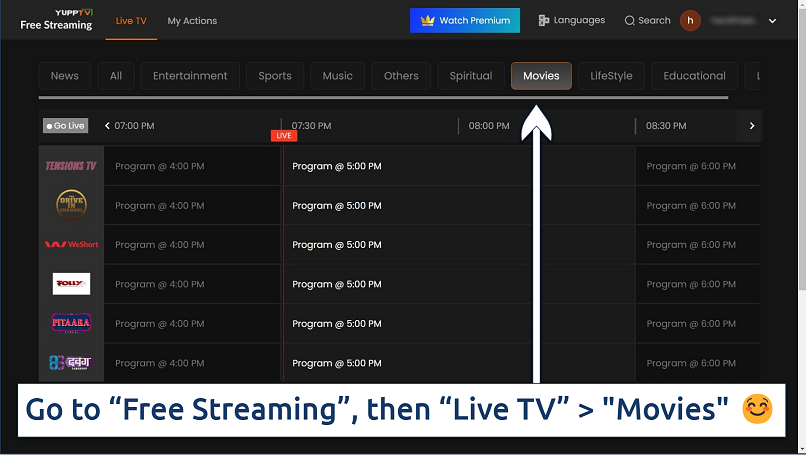Click the 07:30 PM time label

coord(312,125)
